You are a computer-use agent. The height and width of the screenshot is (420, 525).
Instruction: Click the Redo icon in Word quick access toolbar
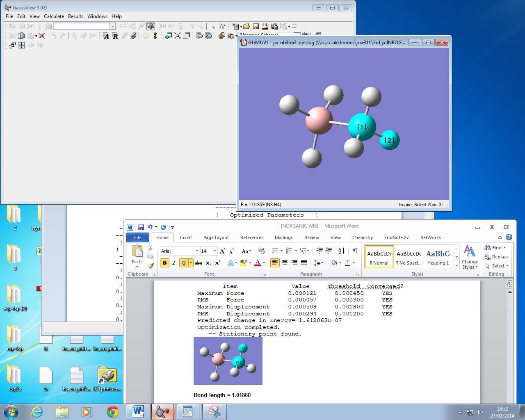[163, 227]
